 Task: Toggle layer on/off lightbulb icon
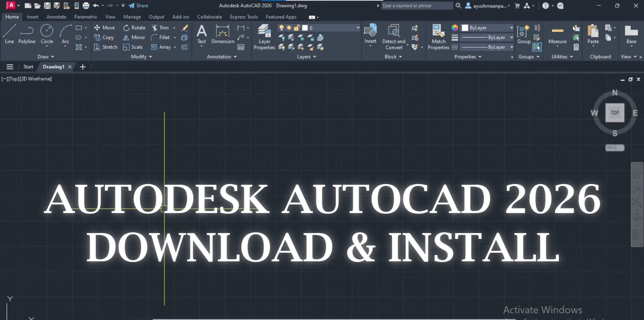click(281, 28)
